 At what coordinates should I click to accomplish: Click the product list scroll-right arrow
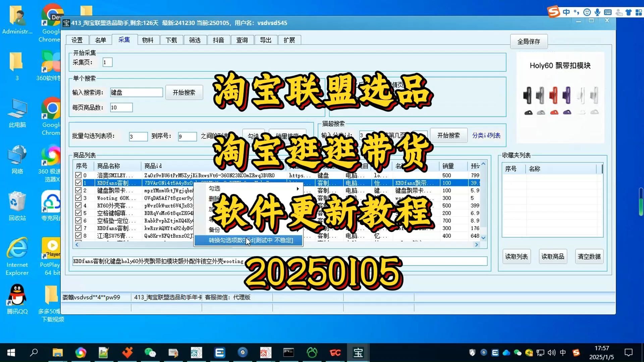476,245
